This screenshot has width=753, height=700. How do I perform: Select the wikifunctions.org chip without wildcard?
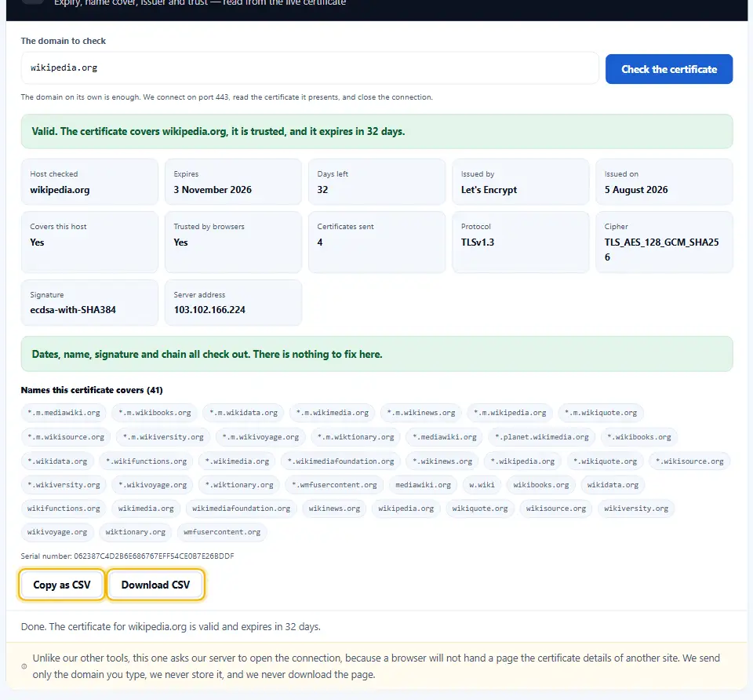coord(64,509)
